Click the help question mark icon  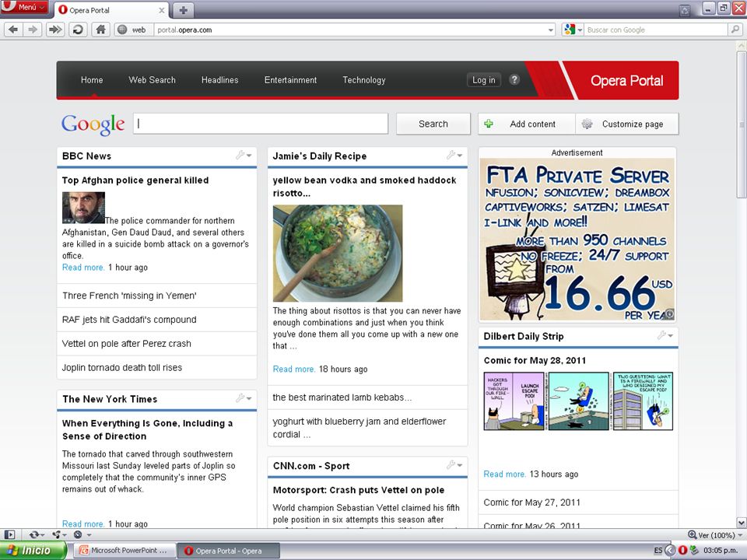tap(514, 79)
